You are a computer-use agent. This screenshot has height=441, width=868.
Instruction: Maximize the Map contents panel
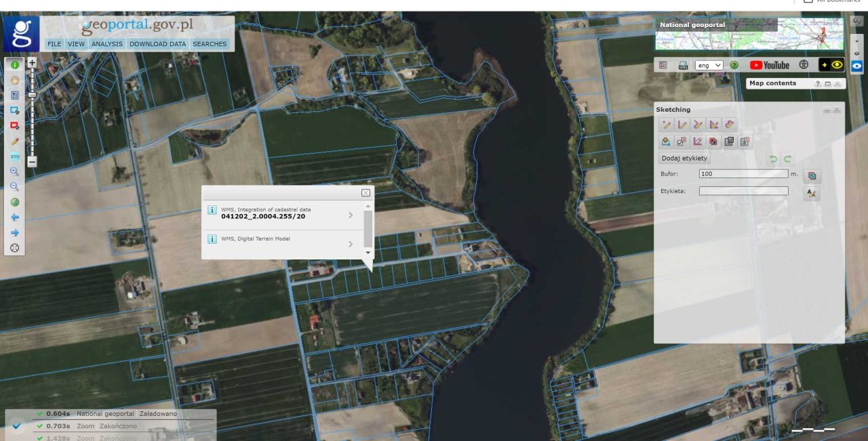tap(829, 83)
